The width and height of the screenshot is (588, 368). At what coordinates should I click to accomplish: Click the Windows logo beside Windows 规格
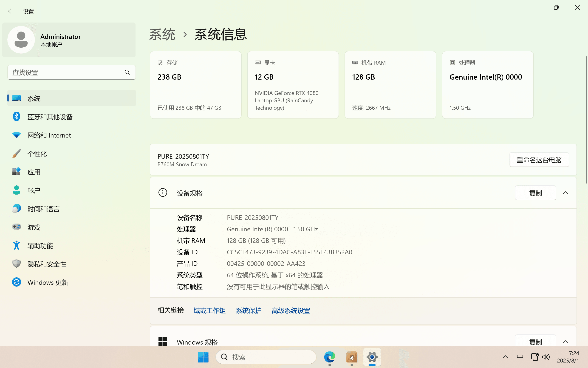(163, 341)
